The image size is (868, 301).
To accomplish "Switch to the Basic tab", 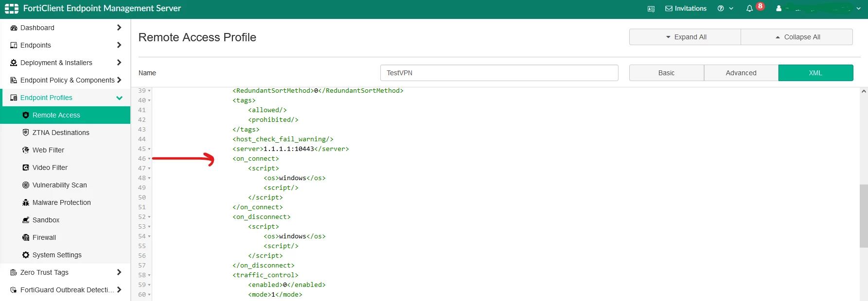I will (x=666, y=73).
